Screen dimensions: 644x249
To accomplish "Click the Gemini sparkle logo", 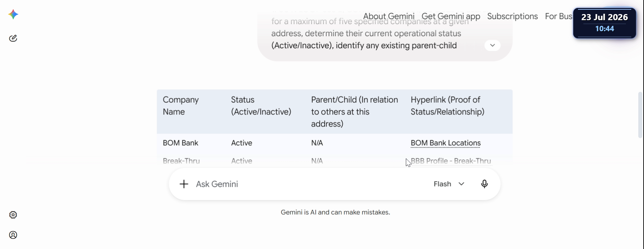I will click(13, 14).
